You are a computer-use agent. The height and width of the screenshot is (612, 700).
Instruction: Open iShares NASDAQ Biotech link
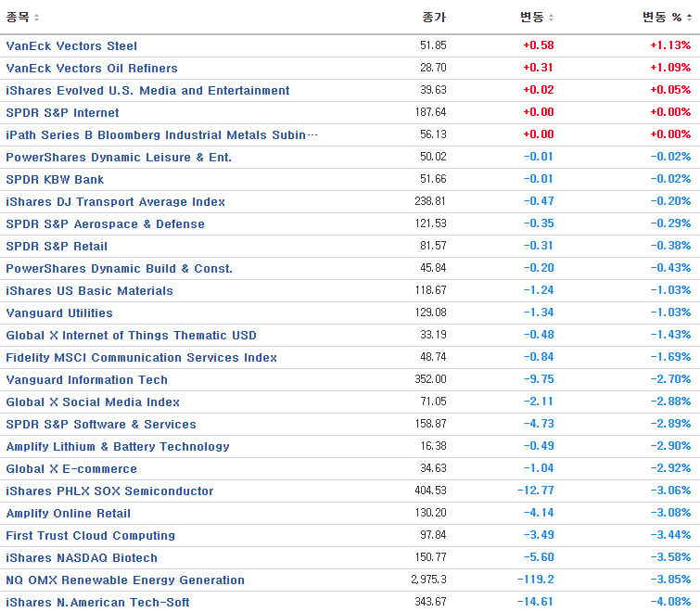(x=82, y=558)
